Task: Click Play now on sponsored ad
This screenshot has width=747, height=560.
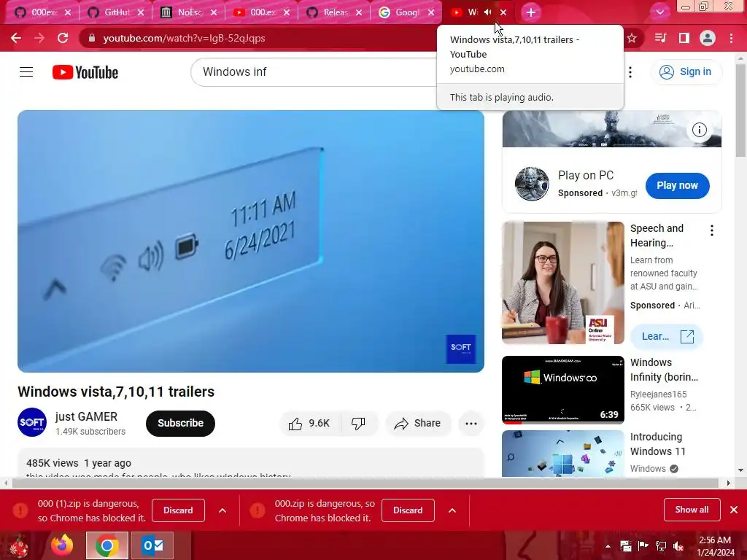Action: [x=677, y=185]
